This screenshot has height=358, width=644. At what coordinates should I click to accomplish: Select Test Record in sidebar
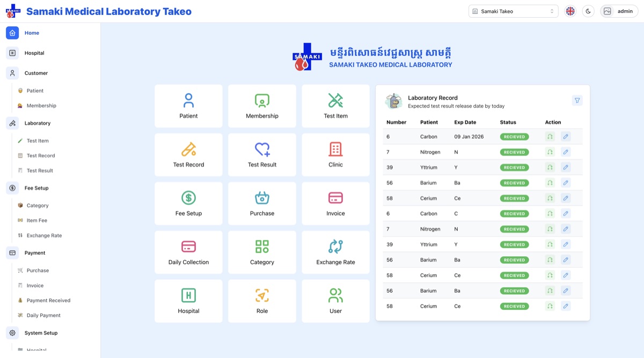point(41,155)
